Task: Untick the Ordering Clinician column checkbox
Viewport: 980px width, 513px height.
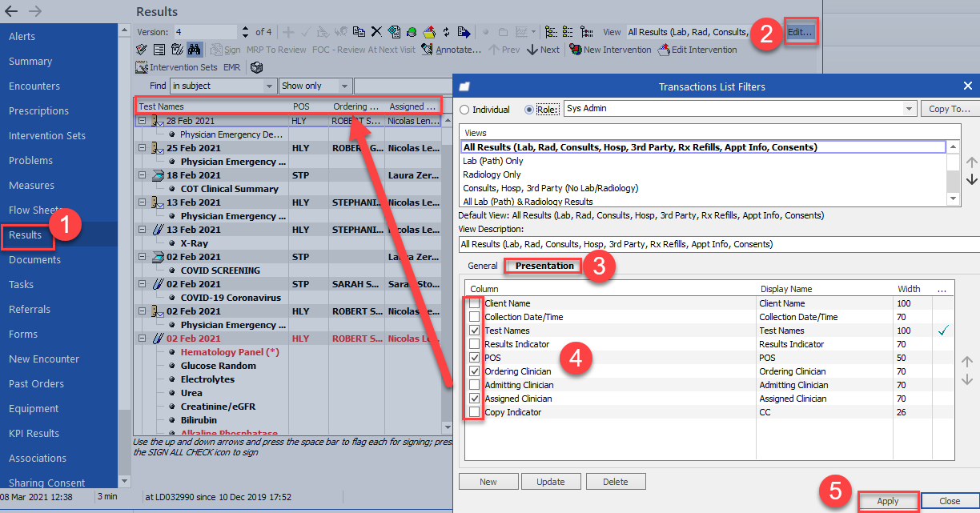Action: (476, 371)
